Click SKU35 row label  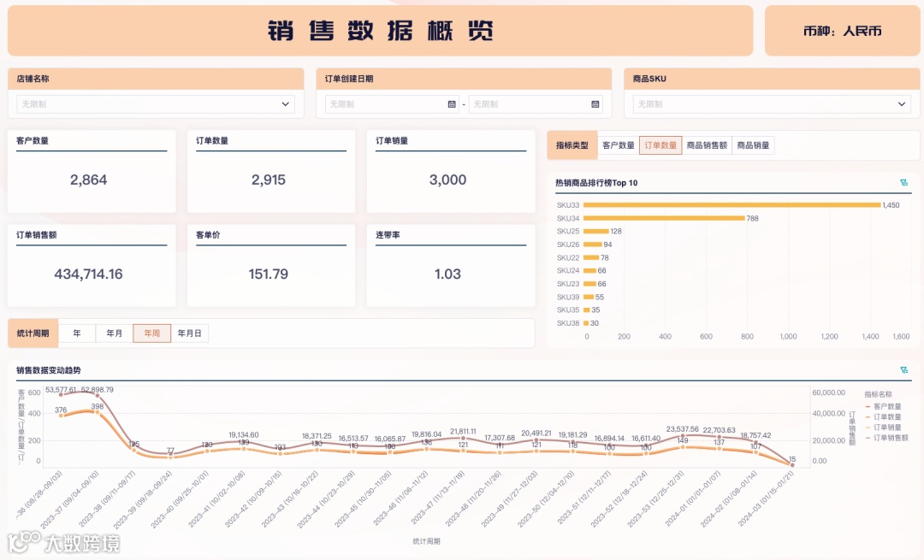tap(568, 309)
